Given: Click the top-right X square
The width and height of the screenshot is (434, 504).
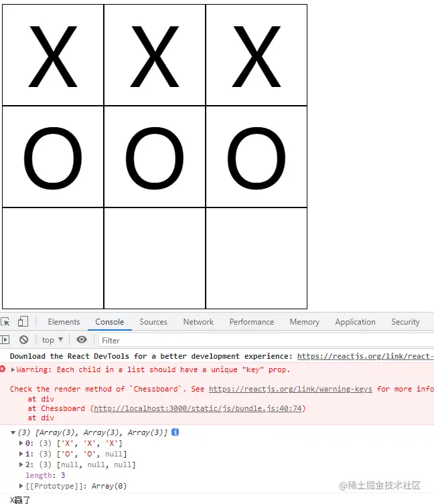Looking at the screenshot, I should click(x=257, y=55).
